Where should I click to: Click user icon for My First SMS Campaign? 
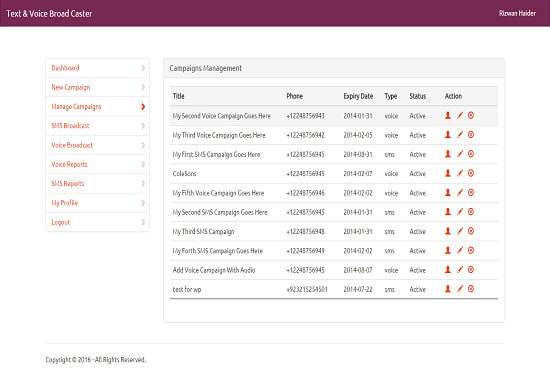[448, 154]
